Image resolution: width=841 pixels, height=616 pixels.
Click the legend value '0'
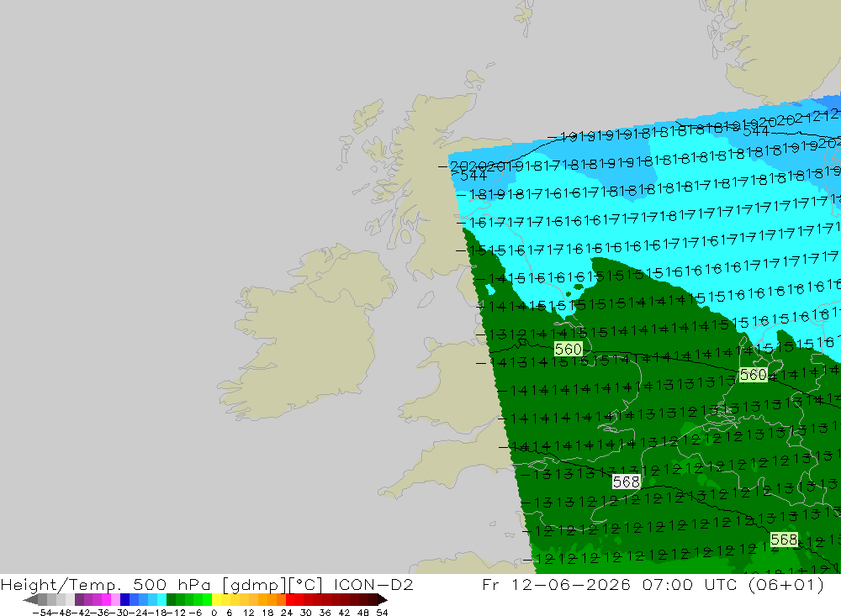click(x=214, y=613)
